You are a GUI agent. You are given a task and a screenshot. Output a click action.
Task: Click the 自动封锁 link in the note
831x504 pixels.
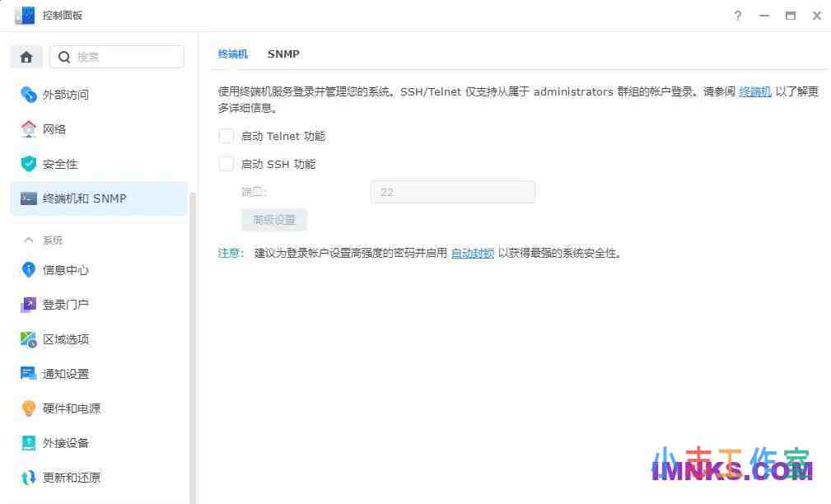pyautogui.click(x=472, y=253)
